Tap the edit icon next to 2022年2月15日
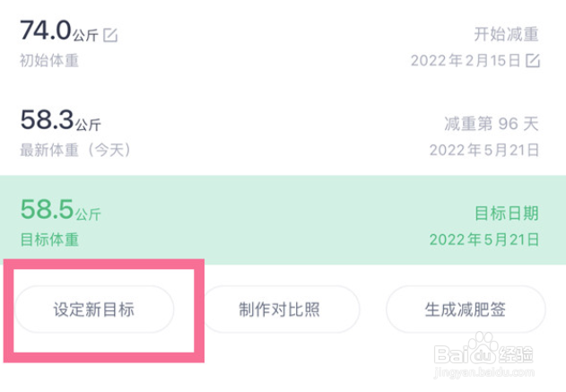Viewport: 566px width, 392px height. (533, 61)
